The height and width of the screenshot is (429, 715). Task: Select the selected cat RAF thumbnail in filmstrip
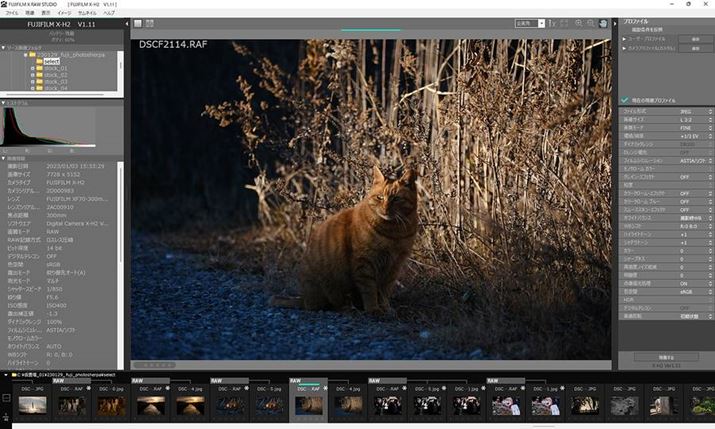[309, 400]
